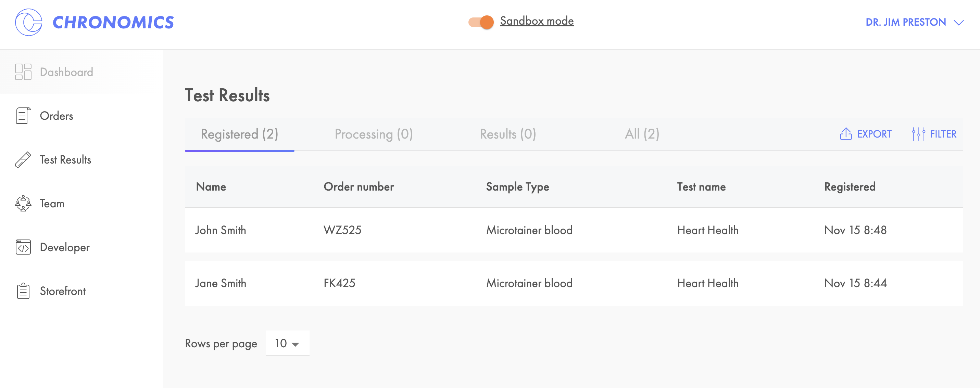The height and width of the screenshot is (388, 980).
Task: Switch to the Processing (0) tab
Action: click(x=373, y=134)
